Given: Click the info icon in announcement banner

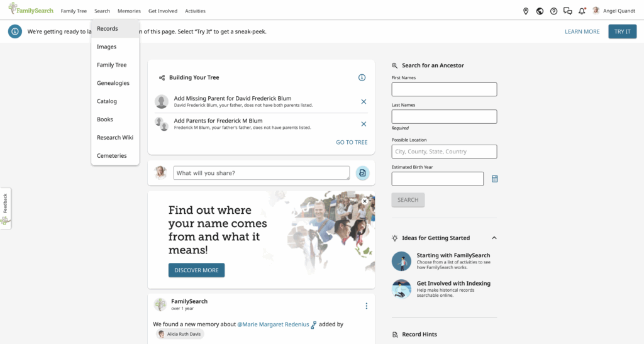Looking at the screenshot, I should pyautogui.click(x=15, y=31).
